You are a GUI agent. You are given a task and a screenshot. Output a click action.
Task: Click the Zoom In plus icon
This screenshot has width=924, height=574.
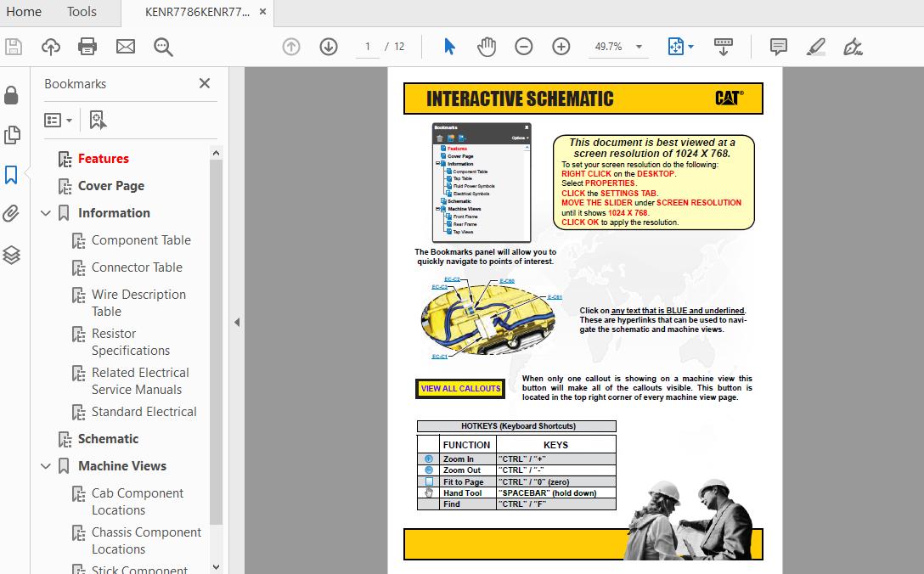(561, 47)
